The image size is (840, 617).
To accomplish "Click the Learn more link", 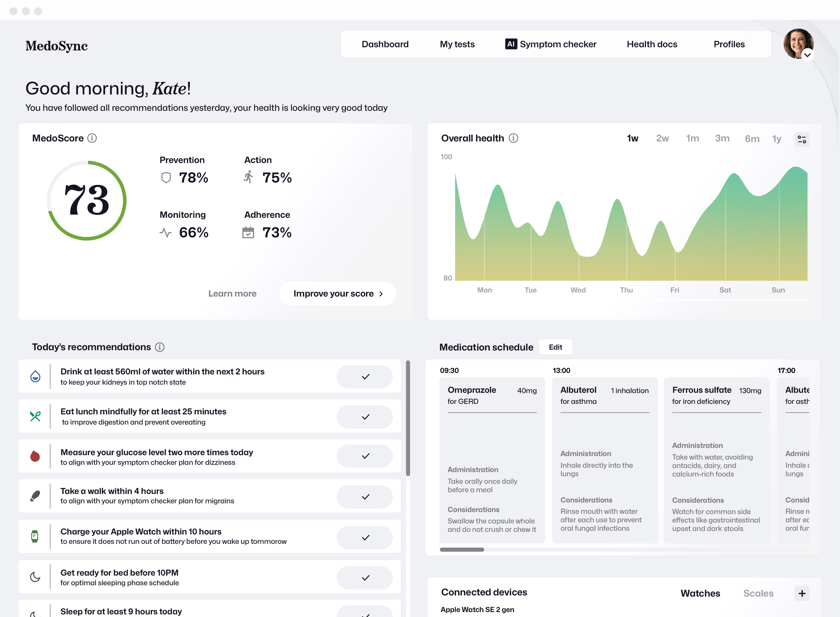I will 232,294.
